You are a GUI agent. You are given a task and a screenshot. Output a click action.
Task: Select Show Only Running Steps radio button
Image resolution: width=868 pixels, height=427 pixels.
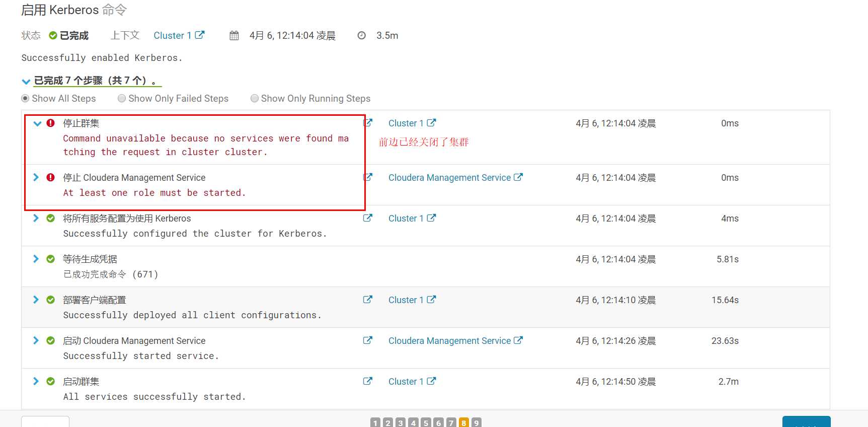coord(255,98)
